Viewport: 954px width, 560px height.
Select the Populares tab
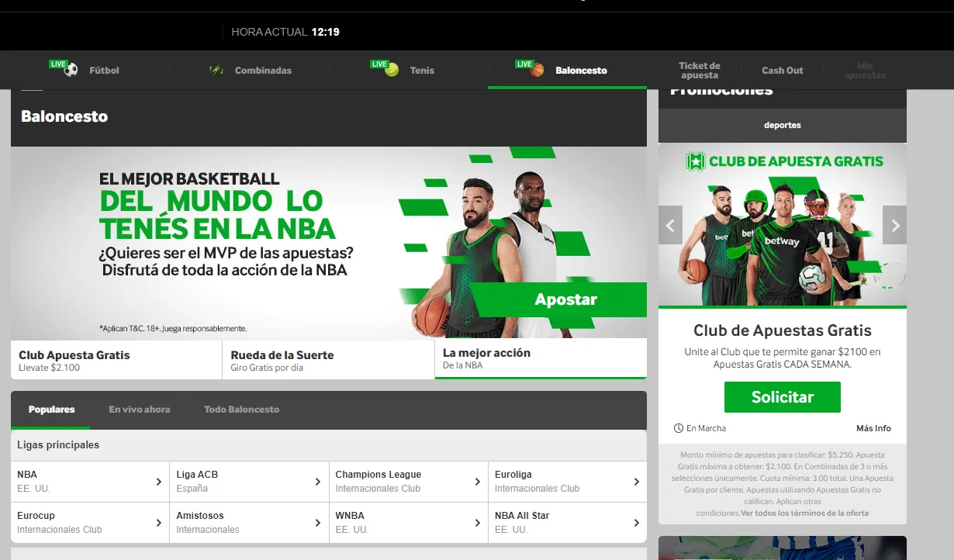(51, 410)
